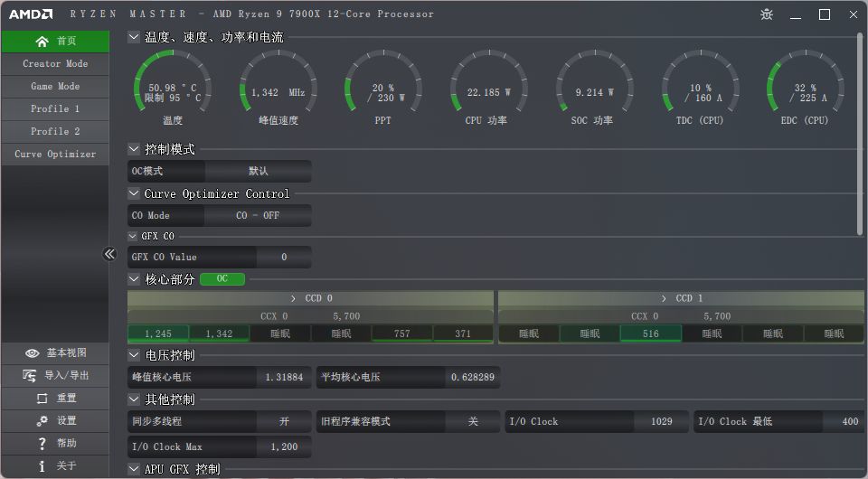Screen dimensions: 868x479
Task: Select CCD 0 core showing 1,342
Action: [219, 333]
